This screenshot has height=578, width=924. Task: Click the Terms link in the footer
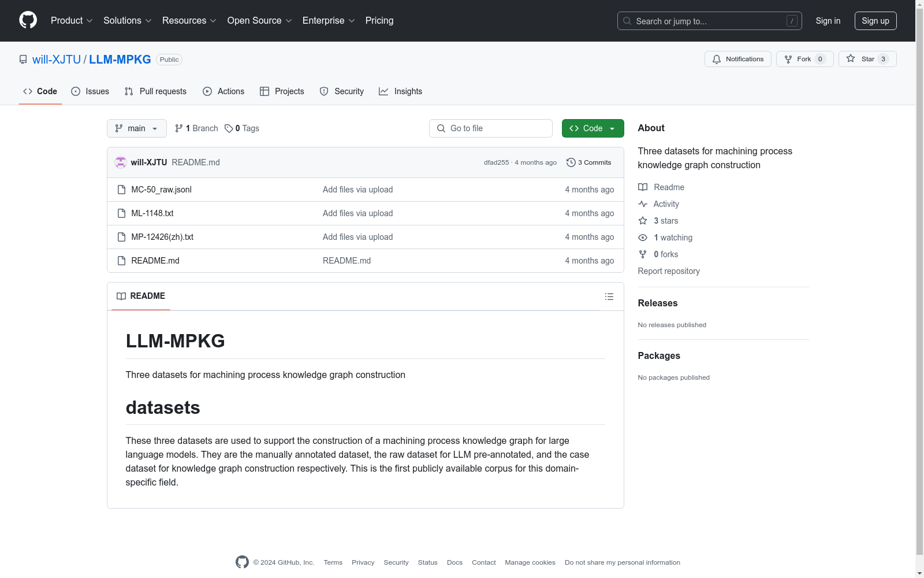click(333, 562)
